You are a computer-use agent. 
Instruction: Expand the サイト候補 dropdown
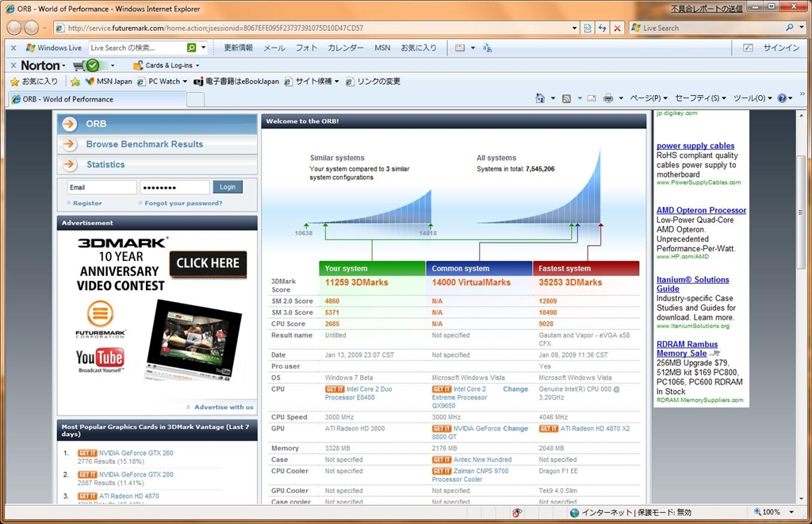[x=336, y=82]
